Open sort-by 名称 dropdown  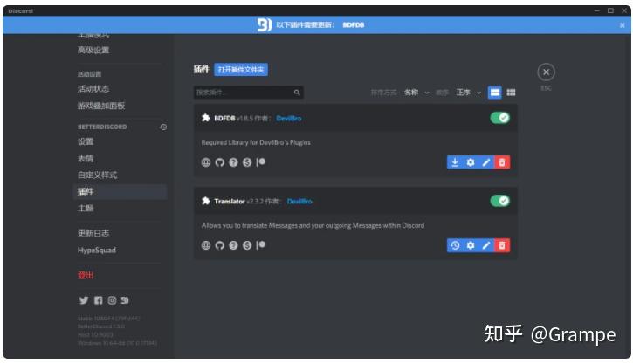click(416, 93)
